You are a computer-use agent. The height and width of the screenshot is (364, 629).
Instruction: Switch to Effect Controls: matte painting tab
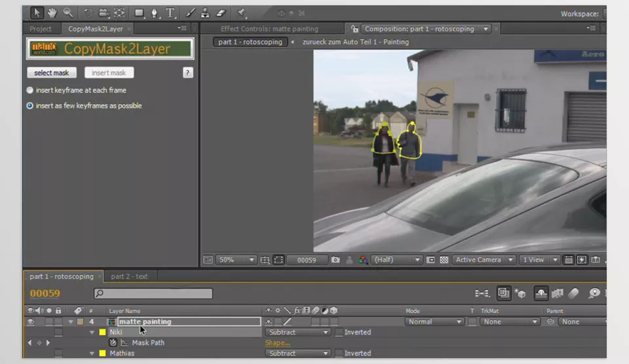[x=269, y=29]
